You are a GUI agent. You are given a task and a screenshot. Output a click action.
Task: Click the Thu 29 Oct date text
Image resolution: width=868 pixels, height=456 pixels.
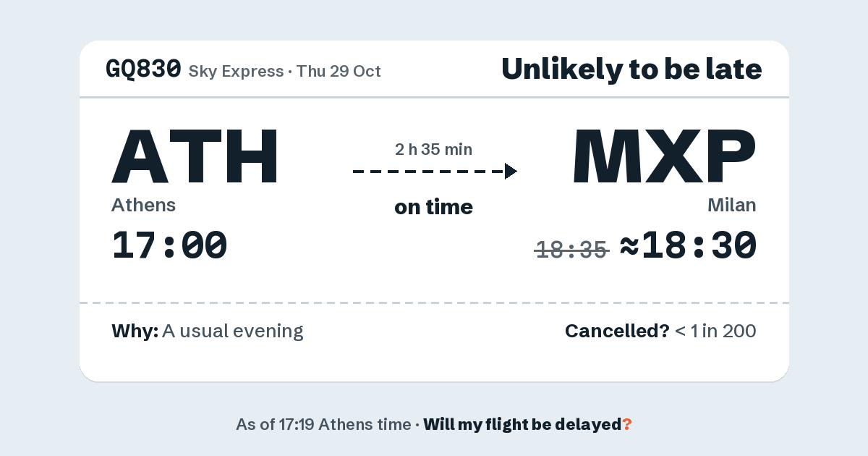click(339, 71)
